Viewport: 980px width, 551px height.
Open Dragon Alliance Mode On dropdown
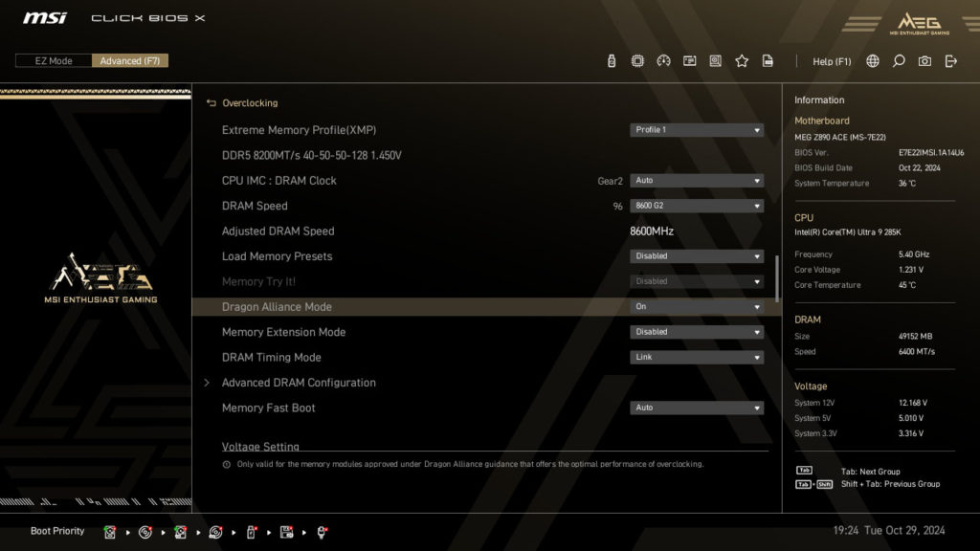(x=697, y=307)
